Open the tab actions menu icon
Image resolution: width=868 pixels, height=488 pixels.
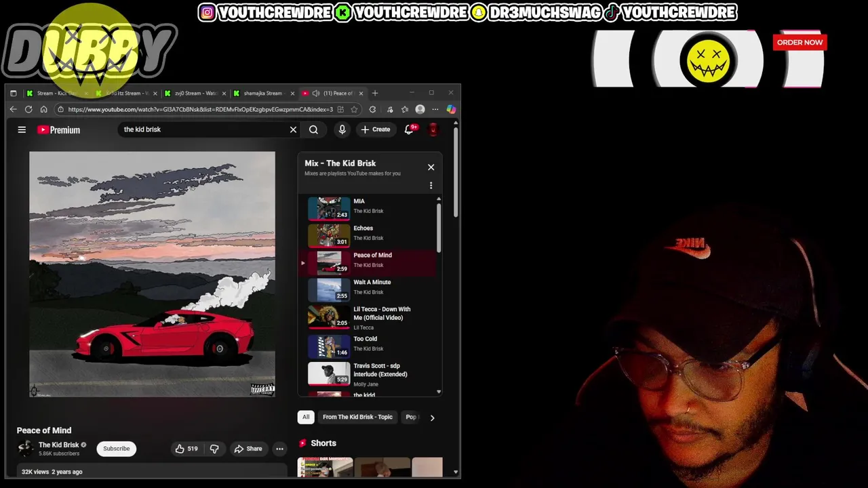[x=13, y=93]
